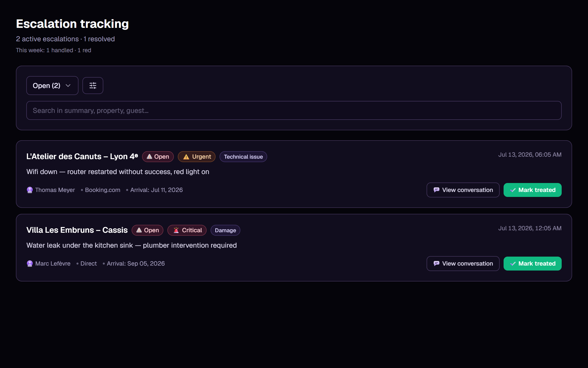Click the Critical siren badge
The width and height of the screenshot is (588, 368).
187,230
